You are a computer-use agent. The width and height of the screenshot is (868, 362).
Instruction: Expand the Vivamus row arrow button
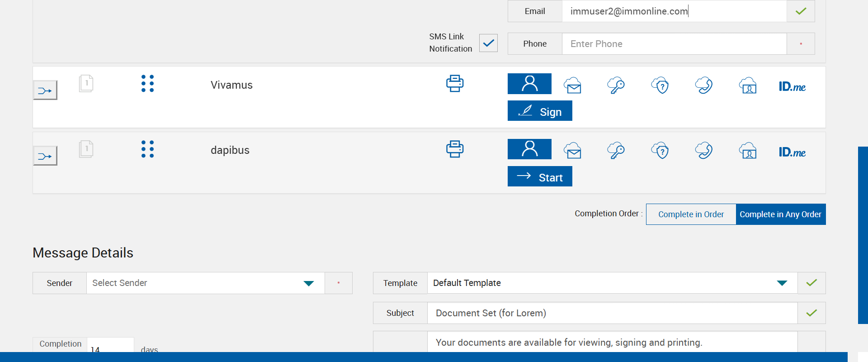[45, 90]
